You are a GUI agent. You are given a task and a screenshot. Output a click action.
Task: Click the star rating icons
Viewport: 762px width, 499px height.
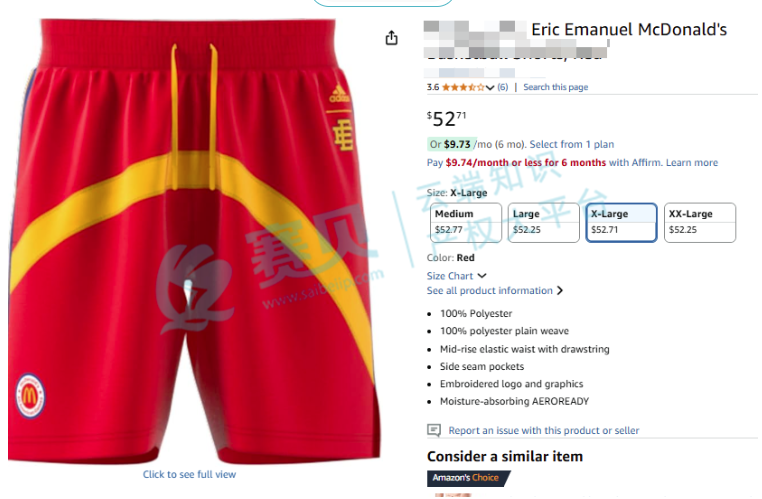463,87
